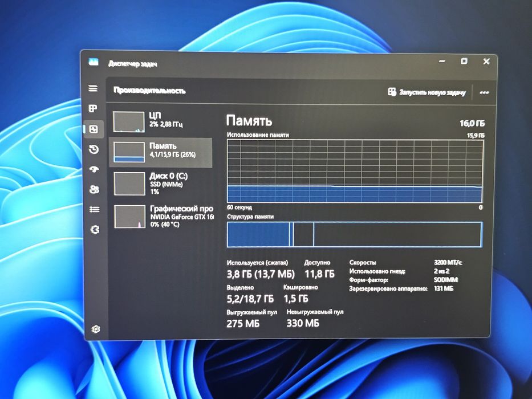Click the '16,0 ГБ' total value
The image size is (532, 399).
(x=472, y=124)
